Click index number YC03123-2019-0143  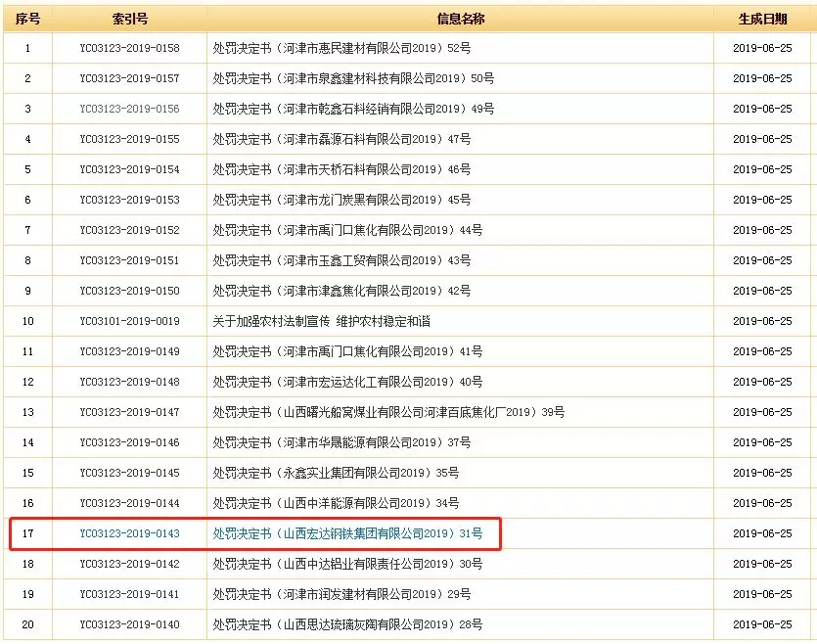[x=130, y=533]
